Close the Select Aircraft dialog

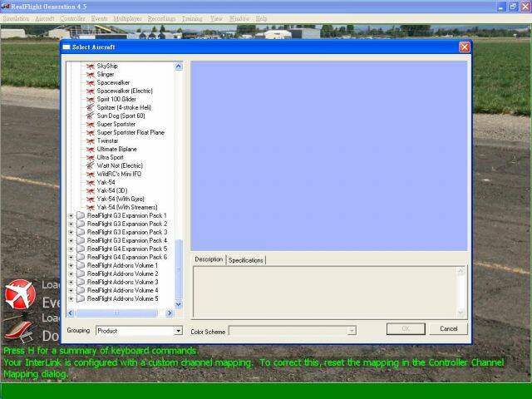465,47
